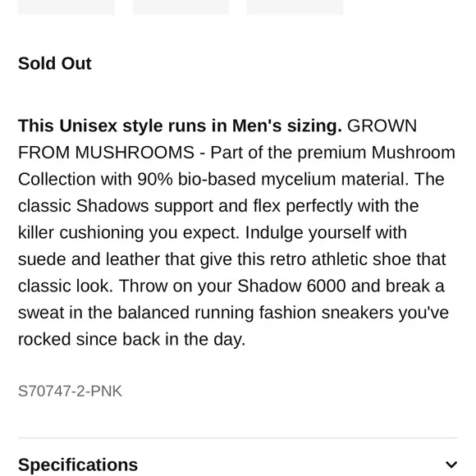Select the first gray option box at top
This screenshot has width=476, height=476.
tap(66, 7)
